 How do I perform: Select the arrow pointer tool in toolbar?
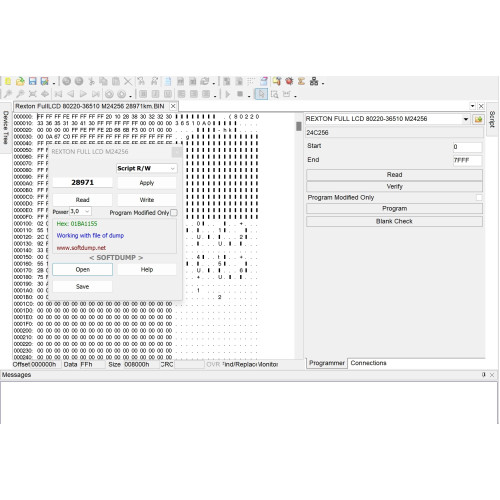pos(261,94)
